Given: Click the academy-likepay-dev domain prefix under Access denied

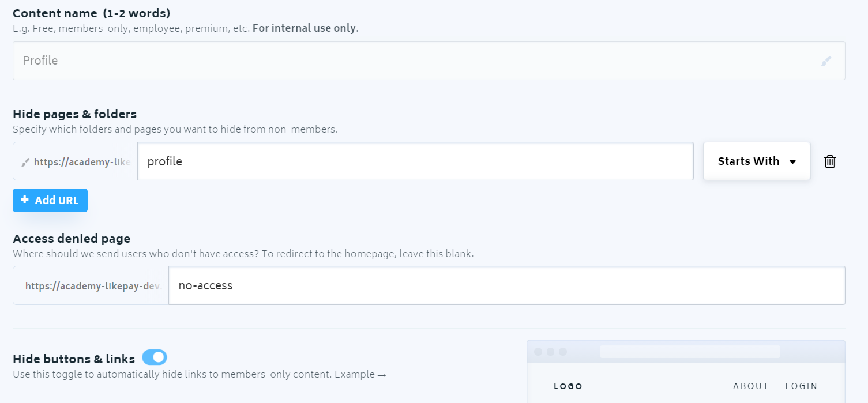Looking at the screenshot, I should (x=93, y=286).
